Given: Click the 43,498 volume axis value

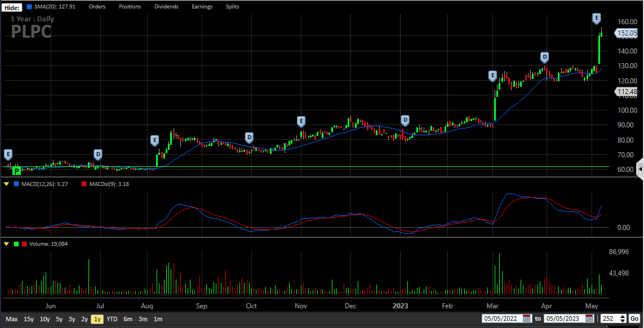Looking at the screenshot, I should point(619,273).
